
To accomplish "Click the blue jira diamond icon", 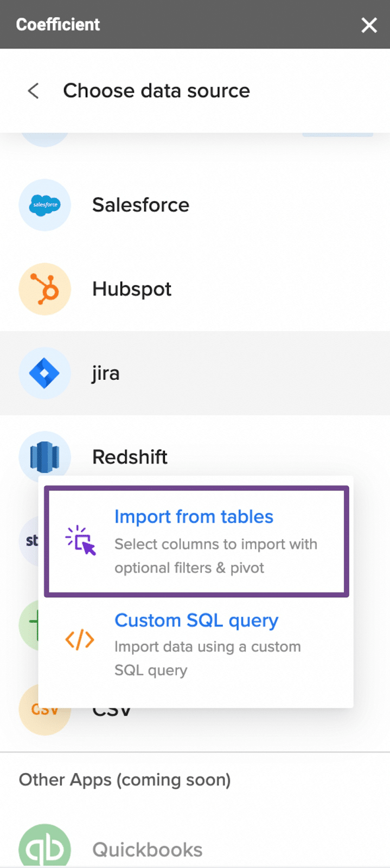I will (44, 373).
